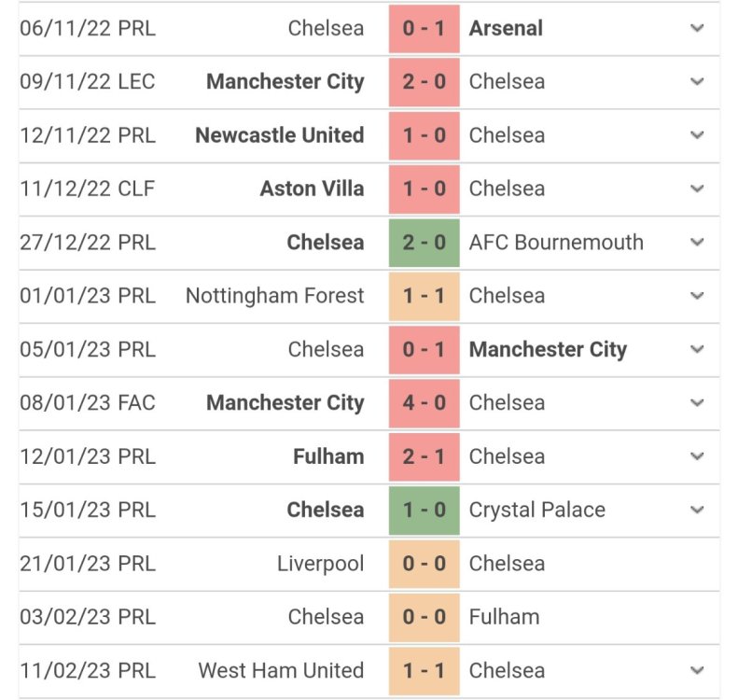This screenshot has width=738, height=700.
Task: Expand the AFC Bournemouth match row
Action: 697,242
